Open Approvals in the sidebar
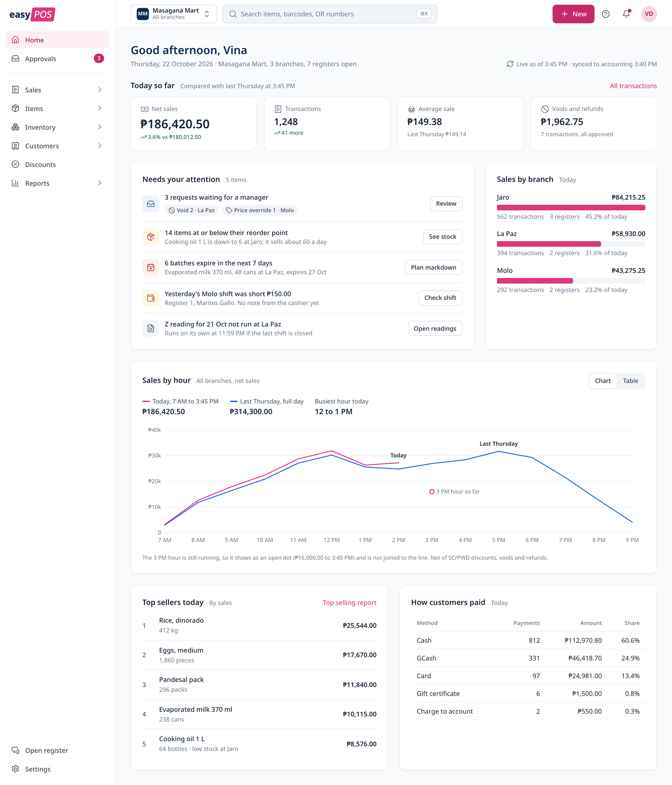This screenshot has width=672, height=785. click(58, 58)
